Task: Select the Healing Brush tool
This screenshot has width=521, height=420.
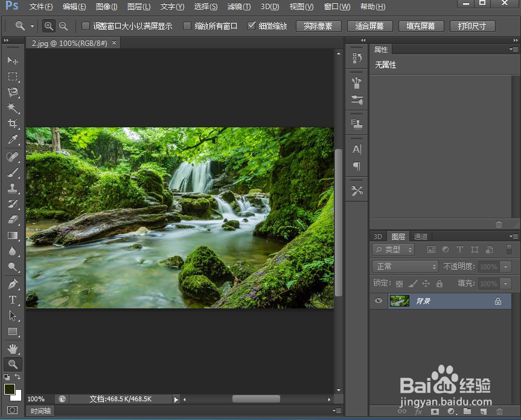Action: pyautogui.click(x=13, y=157)
